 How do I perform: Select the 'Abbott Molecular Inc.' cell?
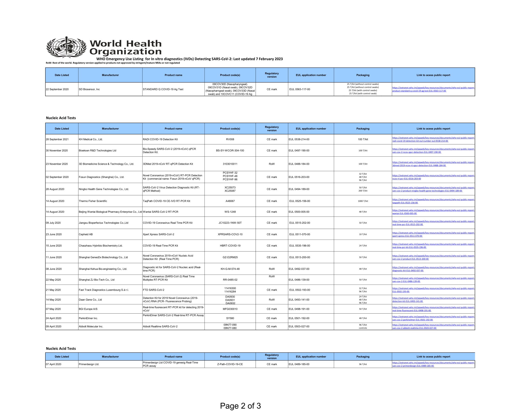[x=110, y=327]
